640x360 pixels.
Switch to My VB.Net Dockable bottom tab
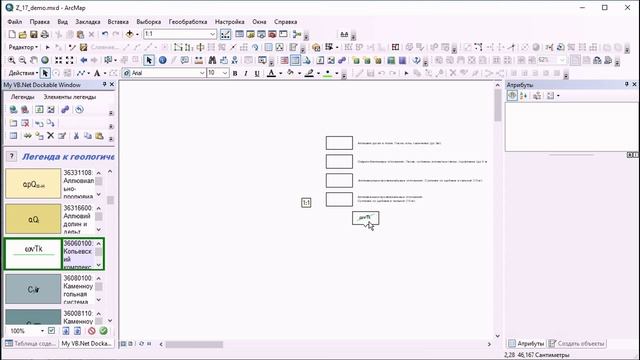(87, 344)
